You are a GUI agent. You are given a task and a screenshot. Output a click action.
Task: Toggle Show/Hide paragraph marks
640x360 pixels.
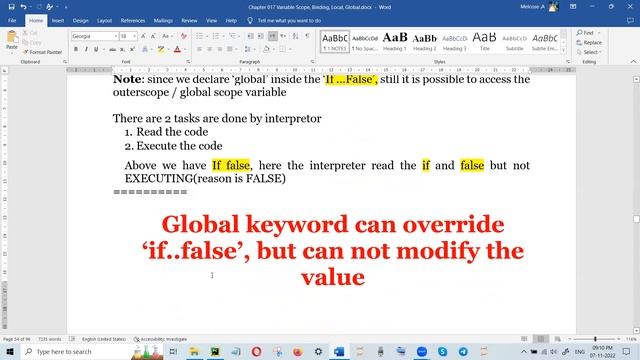307,36
